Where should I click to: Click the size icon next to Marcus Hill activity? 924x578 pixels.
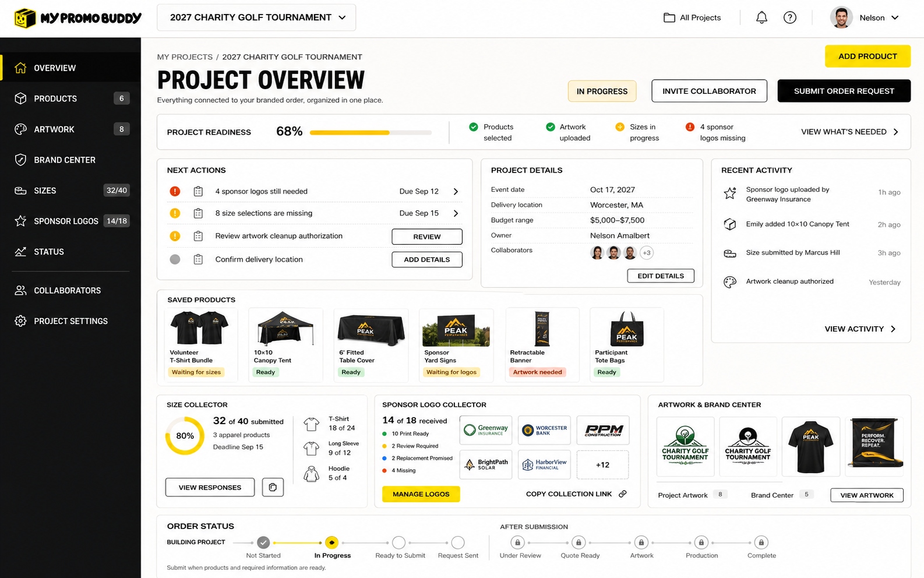coord(730,253)
